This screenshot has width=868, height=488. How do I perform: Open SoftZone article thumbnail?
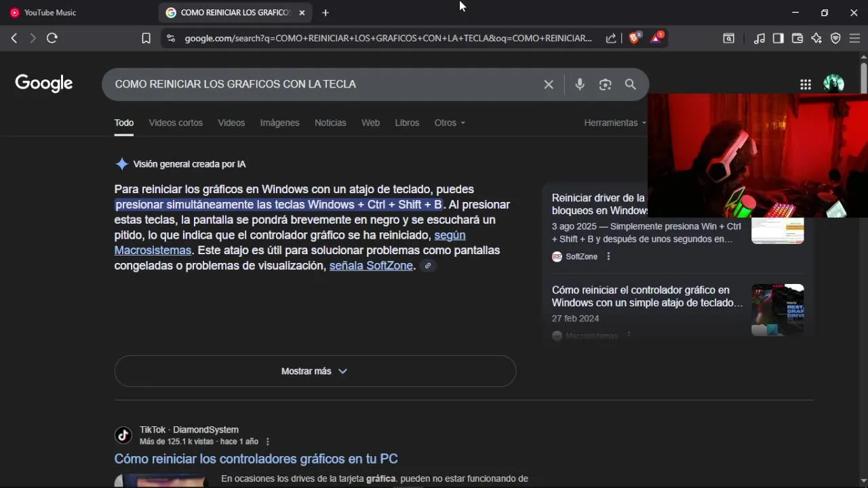coord(777,230)
